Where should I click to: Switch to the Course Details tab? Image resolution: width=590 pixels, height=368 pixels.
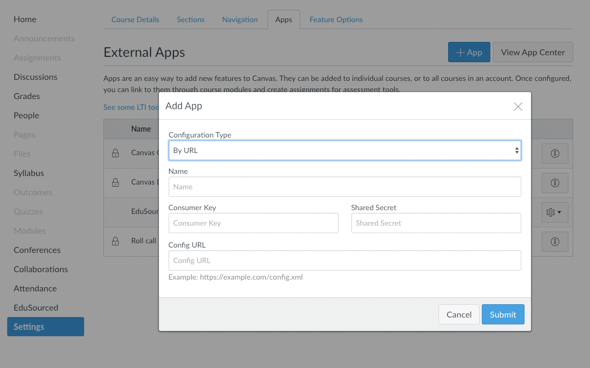coord(135,20)
